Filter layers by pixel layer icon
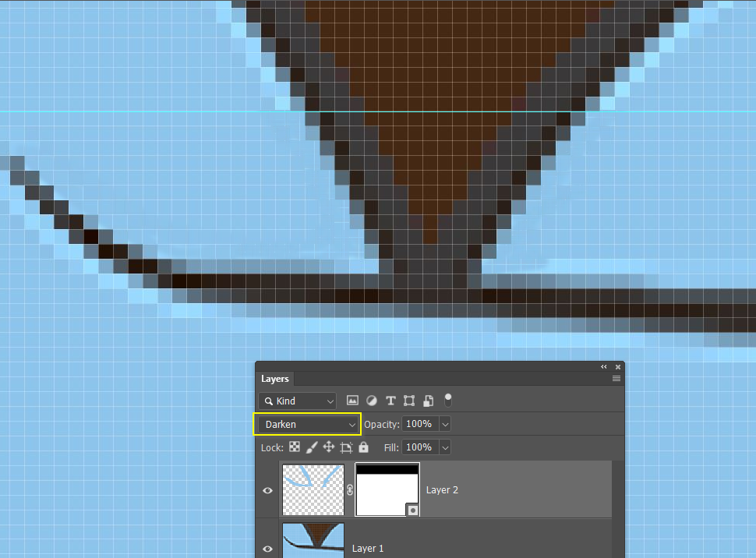Viewport: 756px width, 558px height. click(352, 401)
